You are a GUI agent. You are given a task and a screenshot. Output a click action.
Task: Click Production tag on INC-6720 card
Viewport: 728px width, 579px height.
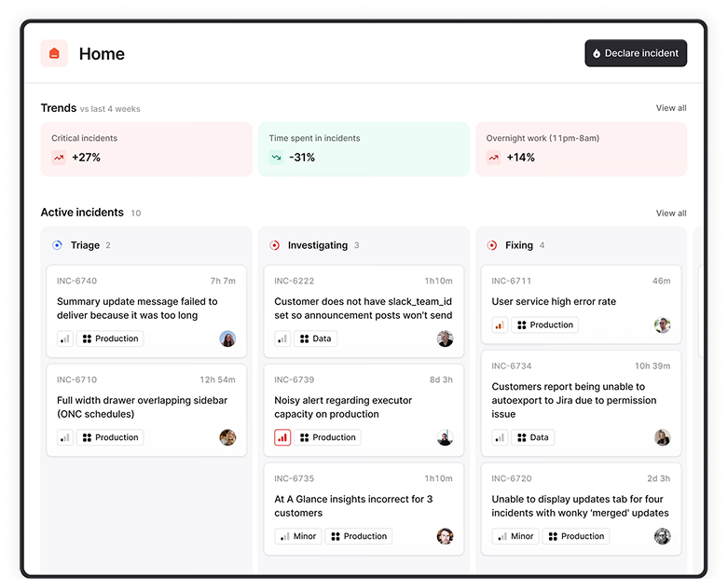point(576,536)
